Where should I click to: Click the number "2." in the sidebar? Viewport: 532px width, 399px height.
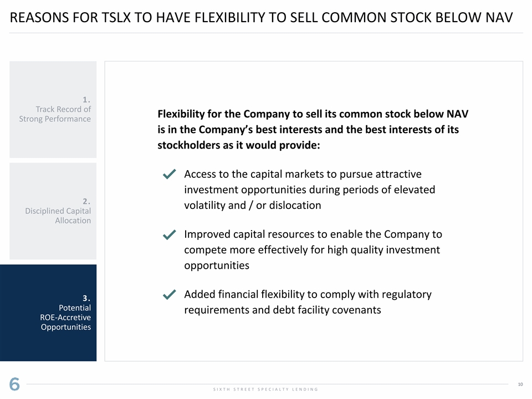(86, 201)
